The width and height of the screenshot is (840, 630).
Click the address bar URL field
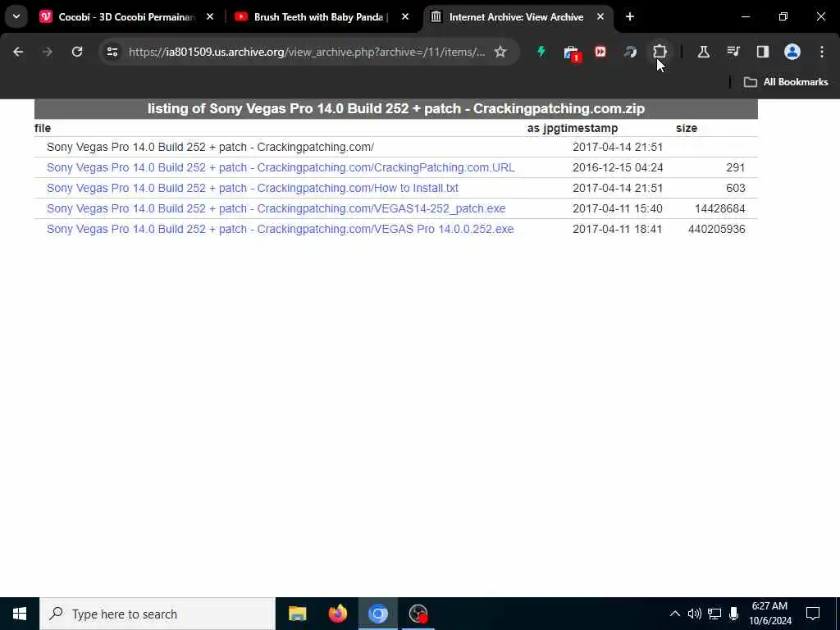(307, 52)
